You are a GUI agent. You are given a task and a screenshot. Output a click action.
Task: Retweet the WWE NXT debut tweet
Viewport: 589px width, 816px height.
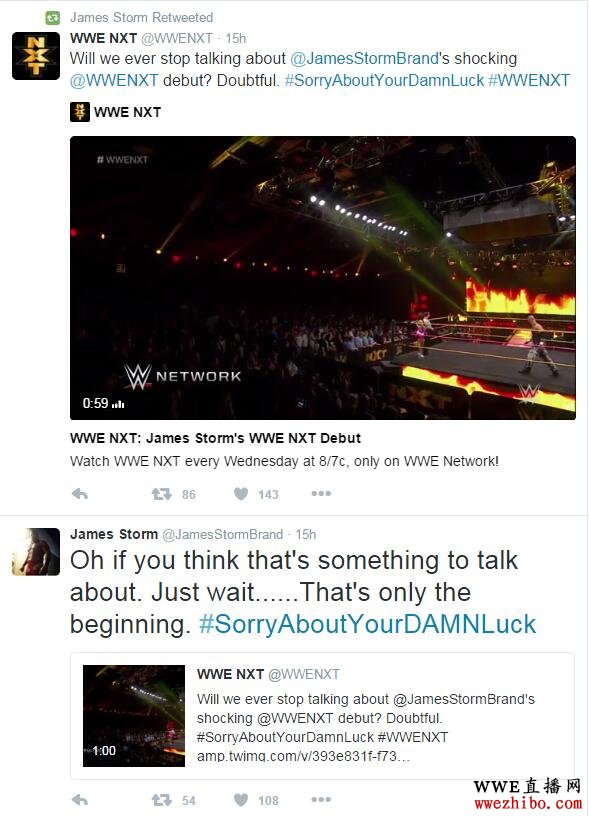[161, 494]
